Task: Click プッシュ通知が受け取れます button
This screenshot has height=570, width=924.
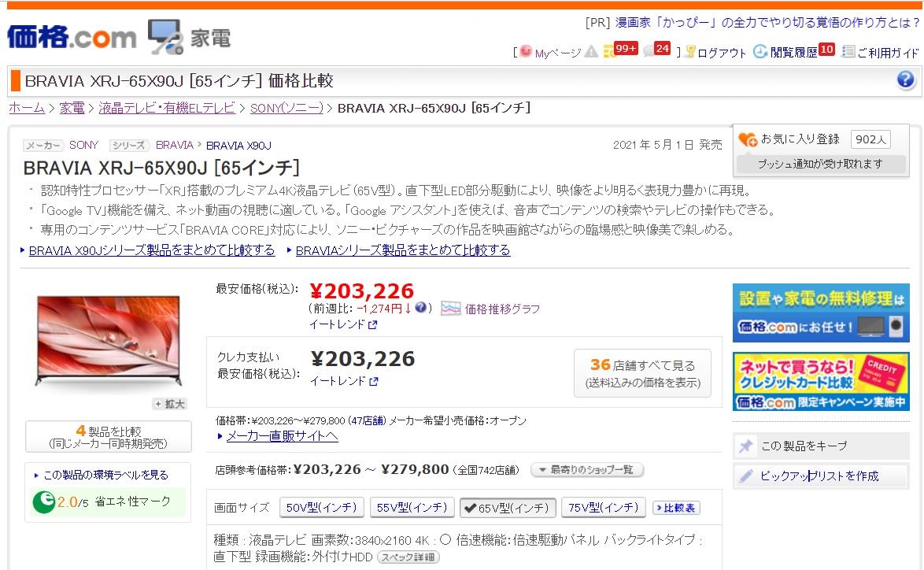Action: pyautogui.click(x=820, y=164)
